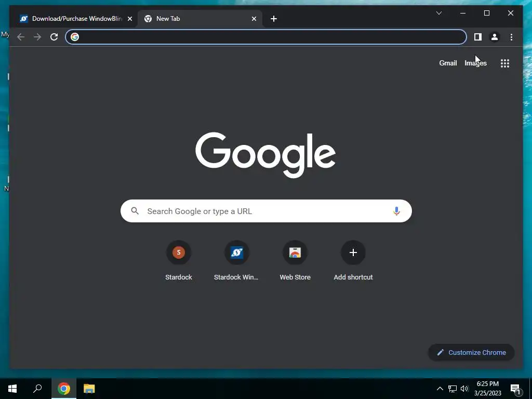532x399 pixels.
Task: Show hidden tray icons chevron
Action: point(440,389)
